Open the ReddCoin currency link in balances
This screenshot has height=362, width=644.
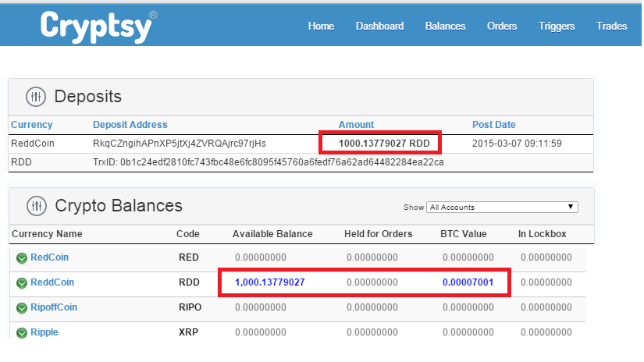click(52, 282)
